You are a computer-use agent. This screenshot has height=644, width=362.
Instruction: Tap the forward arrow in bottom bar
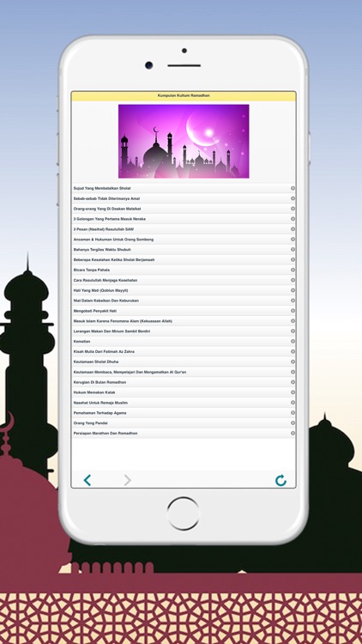[128, 480]
